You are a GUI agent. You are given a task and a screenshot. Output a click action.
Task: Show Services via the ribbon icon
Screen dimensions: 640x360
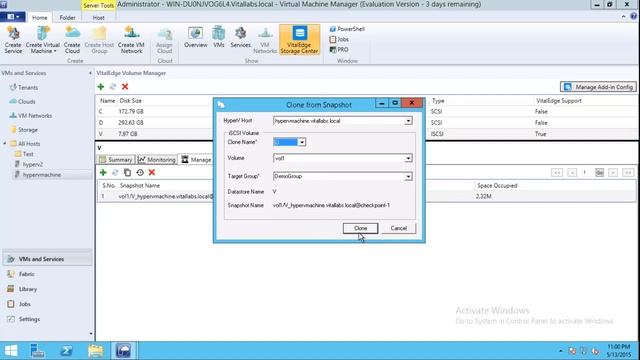point(240,38)
